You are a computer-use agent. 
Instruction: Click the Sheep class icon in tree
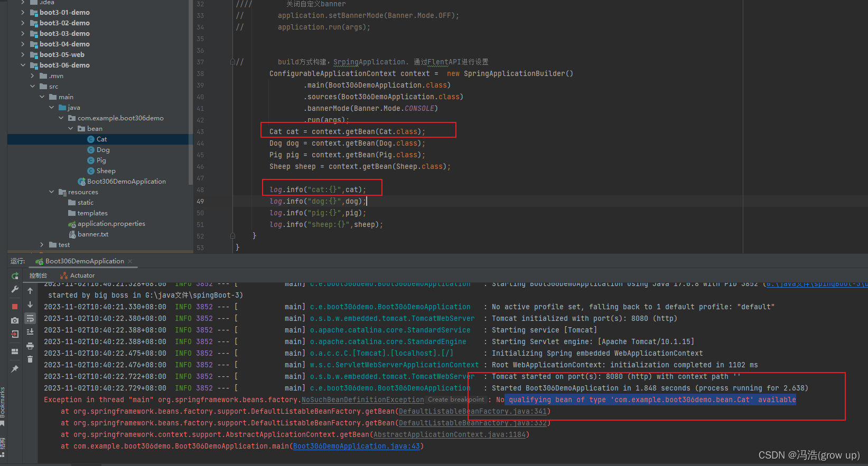[91, 171]
